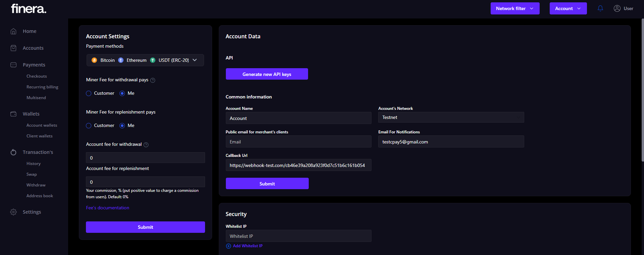Open the Fee's documentation link
This screenshot has width=644, height=255.
click(x=107, y=208)
